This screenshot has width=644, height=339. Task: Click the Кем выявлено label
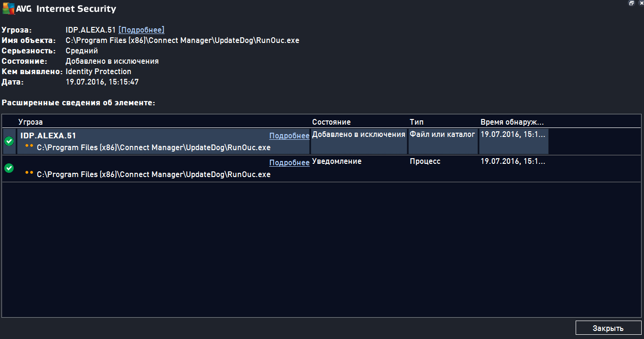pyautogui.click(x=32, y=72)
